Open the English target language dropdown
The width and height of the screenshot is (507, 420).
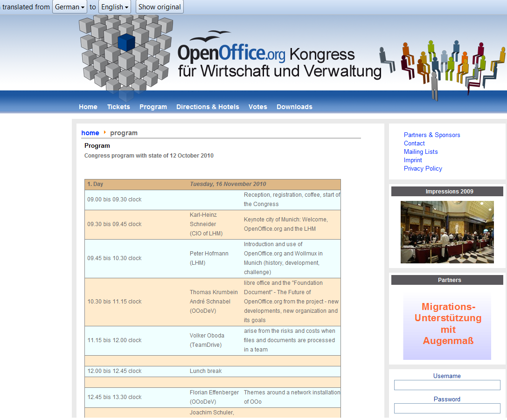click(x=115, y=7)
